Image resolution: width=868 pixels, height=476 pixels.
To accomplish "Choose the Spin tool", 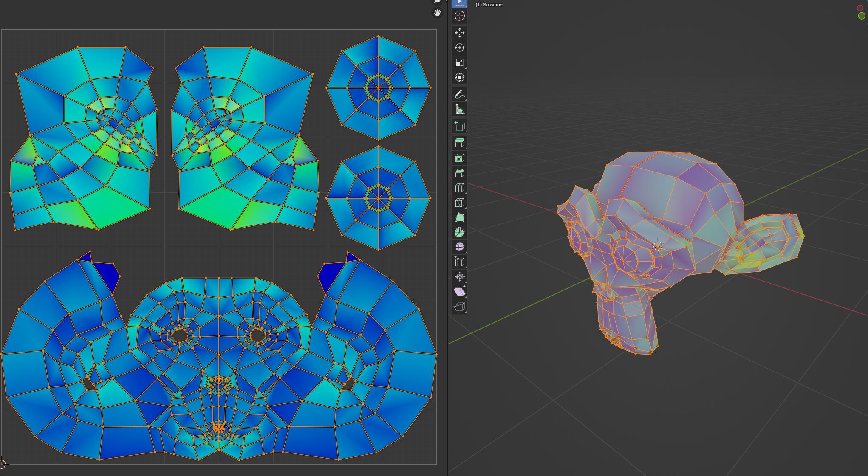I will pos(459,232).
